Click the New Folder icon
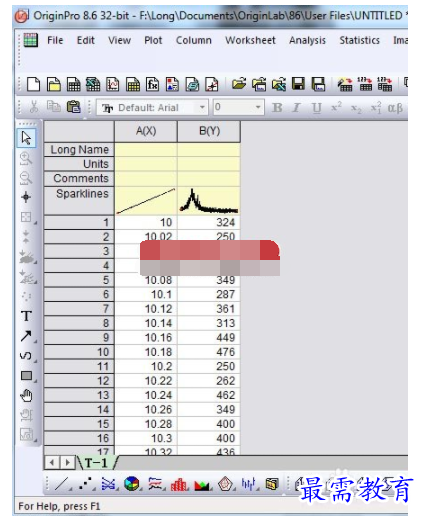422x521 pixels. 53,84
